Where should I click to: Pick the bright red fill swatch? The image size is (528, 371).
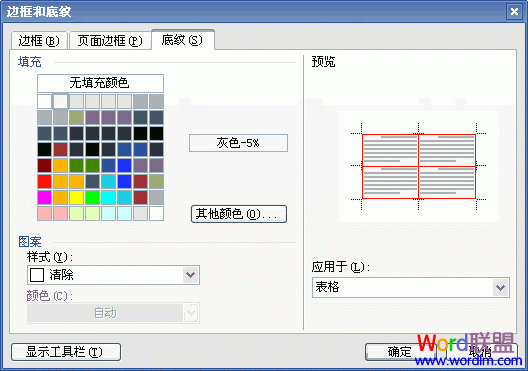coord(44,181)
